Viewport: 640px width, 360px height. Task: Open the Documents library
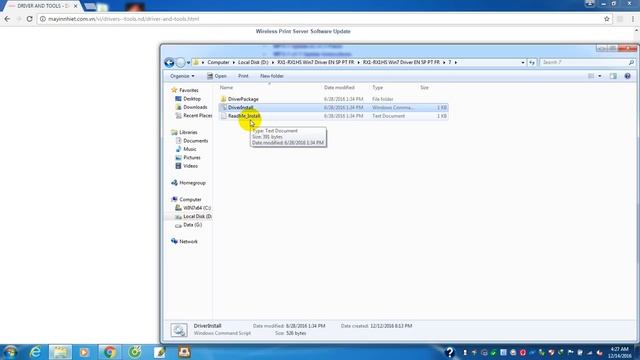pyautogui.click(x=196, y=141)
